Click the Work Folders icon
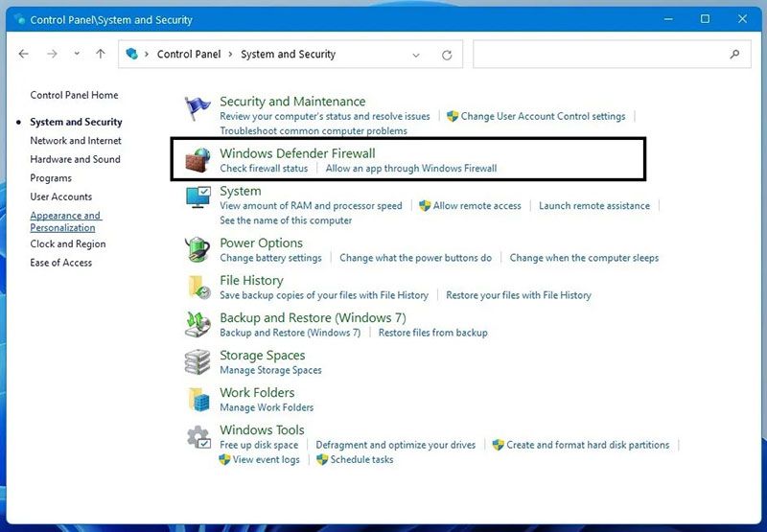This screenshot has height=532, width=767. click(199, 400)
